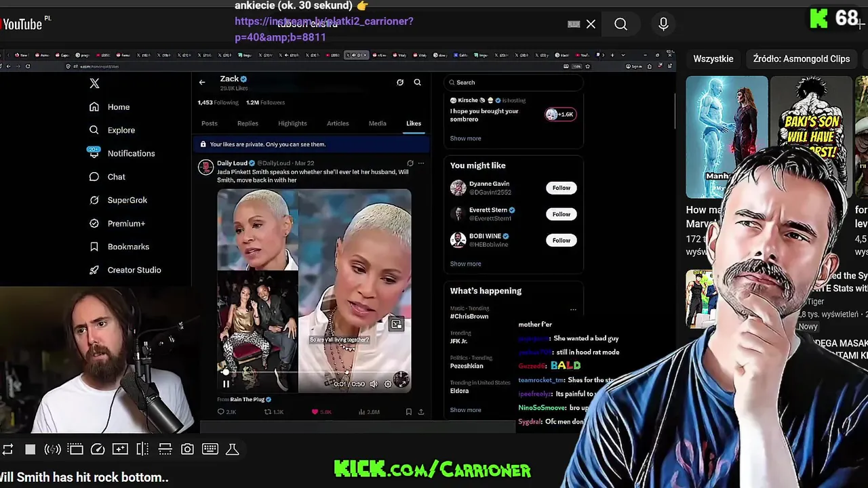Switch to the Posts tab
868x488 pixels.
pos(210,123)
